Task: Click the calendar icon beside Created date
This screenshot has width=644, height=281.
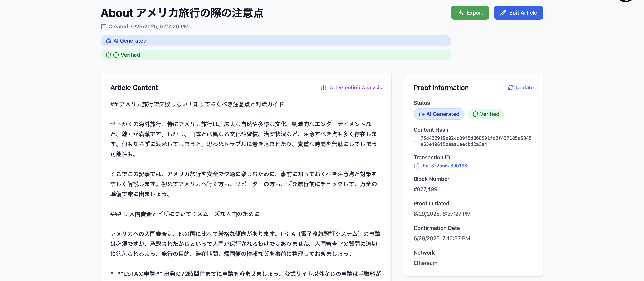Action: click(104, 26)
